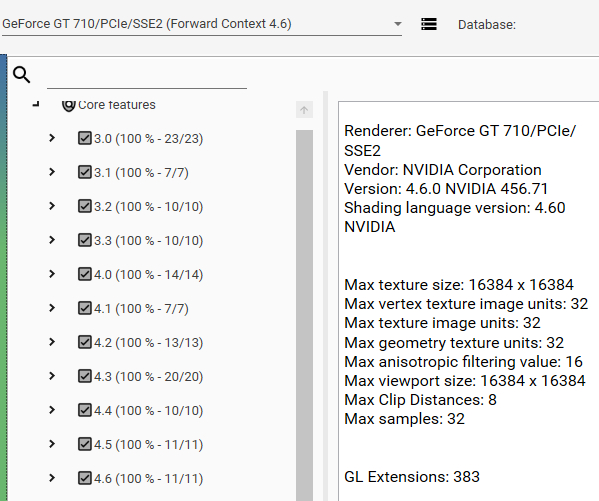
Task: Click the Core features shield icon
Action: 68,105
